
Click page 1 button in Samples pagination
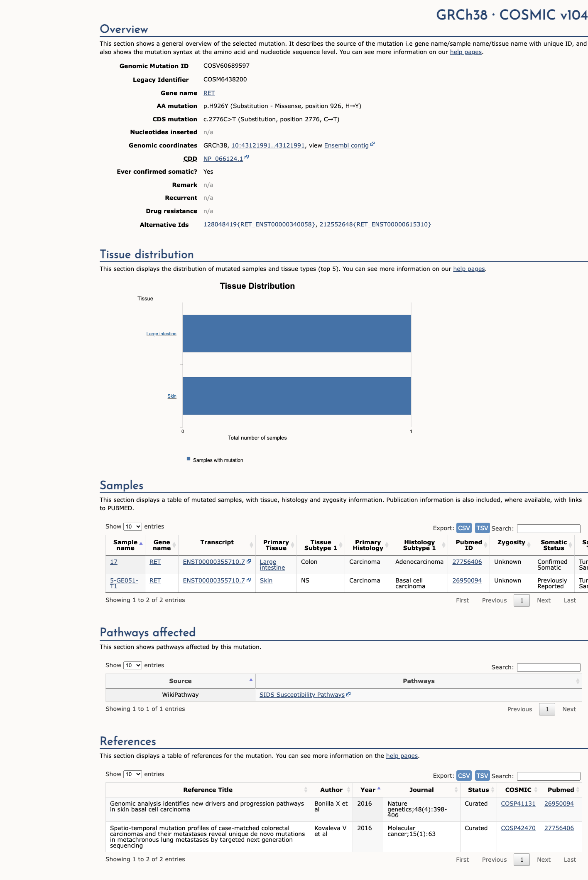[522, 600]
